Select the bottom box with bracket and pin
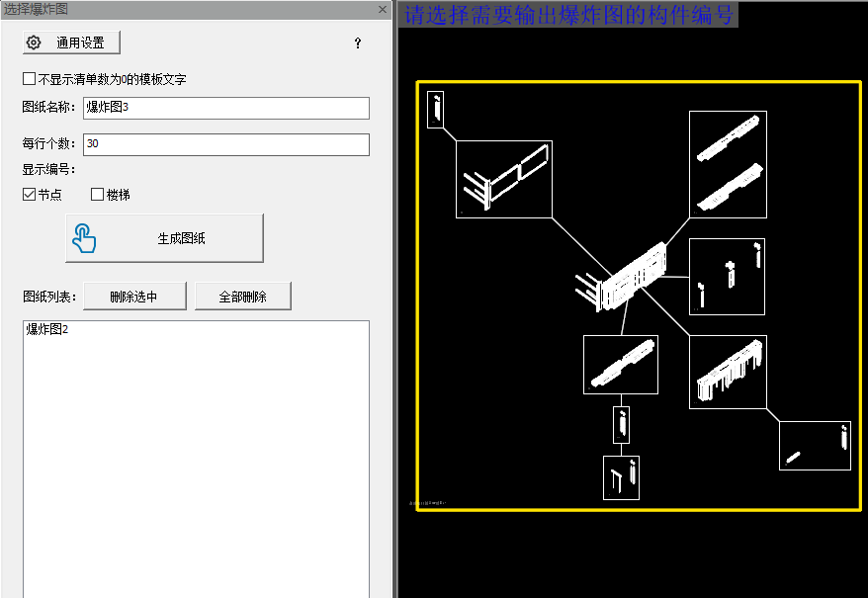 click(x=621, y=477)
